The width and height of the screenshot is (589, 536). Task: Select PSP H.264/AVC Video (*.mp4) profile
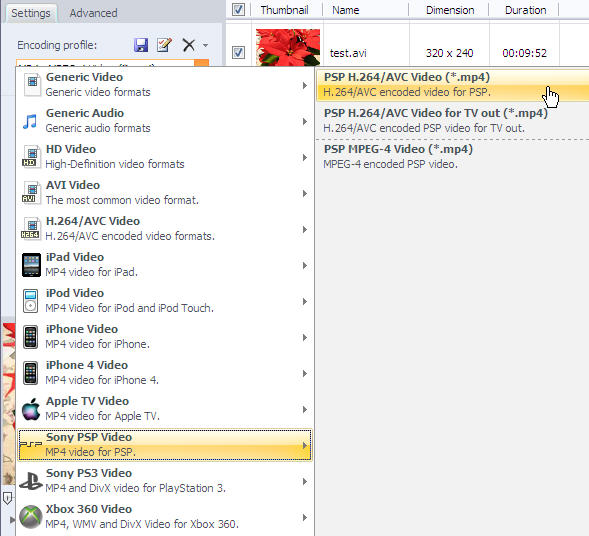coord(453,85)
